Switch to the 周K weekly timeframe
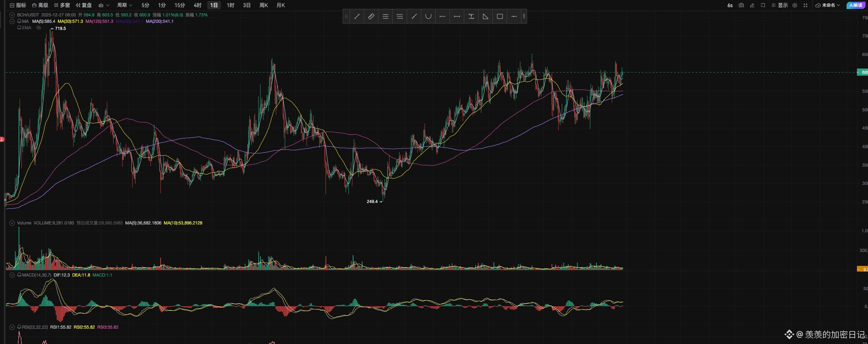 pyautogui.click(x=263, y=5)
